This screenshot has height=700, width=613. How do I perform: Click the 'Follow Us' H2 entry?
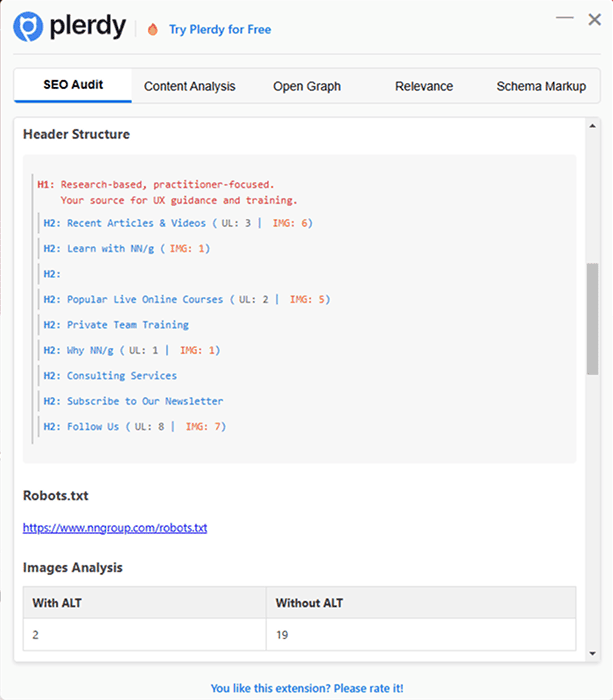click(93, 427)
